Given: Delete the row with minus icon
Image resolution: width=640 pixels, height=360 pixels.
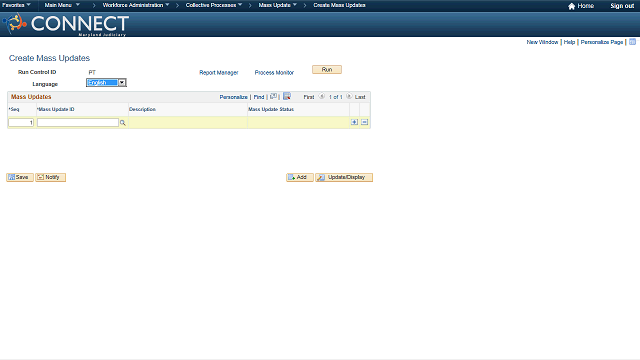Looking at the screenshot, I should click(x=364, y=122).
